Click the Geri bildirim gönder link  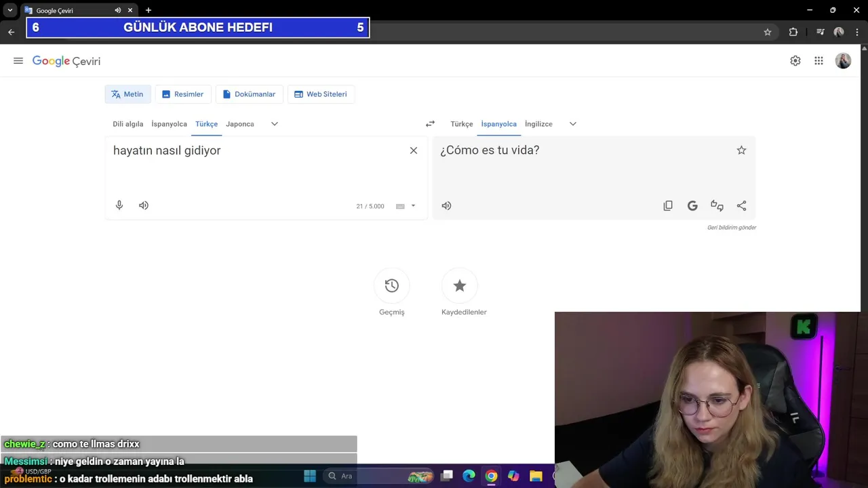pyautogui.click(x=732, y=228)
